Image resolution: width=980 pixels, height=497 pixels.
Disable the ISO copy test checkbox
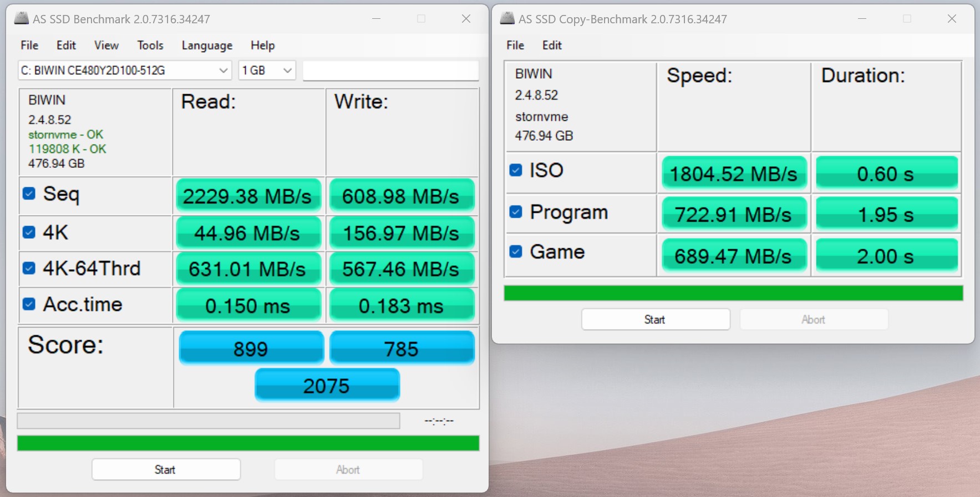pyautogui.click(x=516, y=170)
